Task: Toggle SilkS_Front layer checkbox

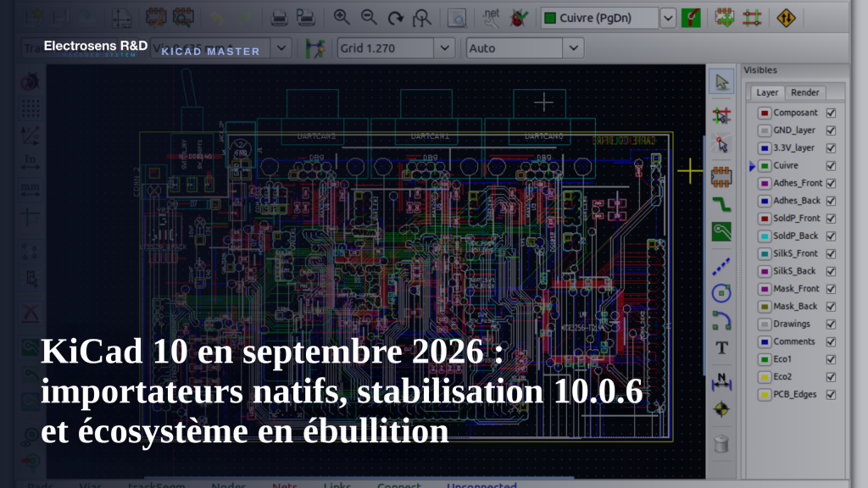Action: click(831, 253)
